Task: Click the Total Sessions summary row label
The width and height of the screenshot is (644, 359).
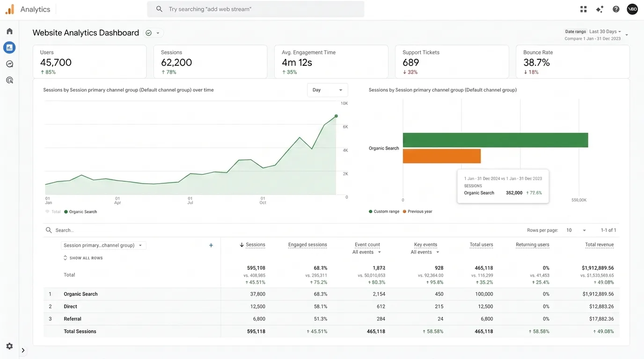Action: click(x=80, y=331)
